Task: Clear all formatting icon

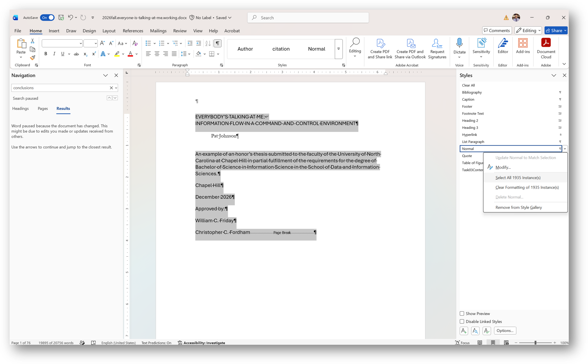Action: click(x=135, y=43)
